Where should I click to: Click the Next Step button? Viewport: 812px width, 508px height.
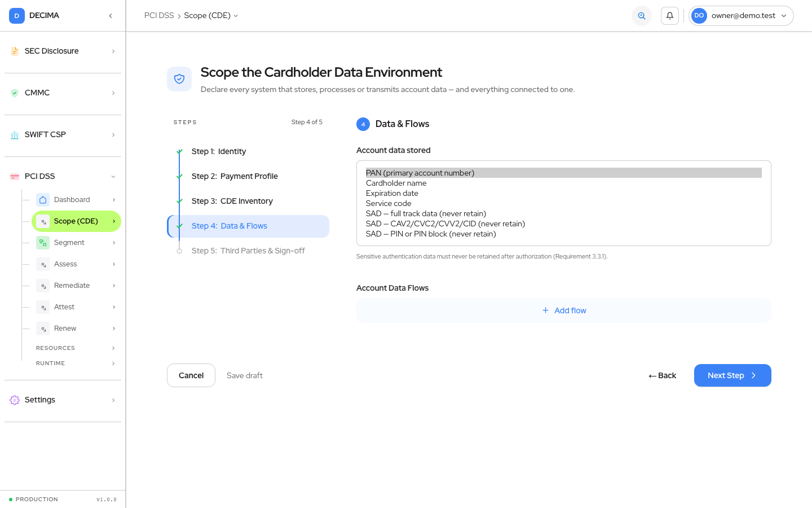click(732, 375)
